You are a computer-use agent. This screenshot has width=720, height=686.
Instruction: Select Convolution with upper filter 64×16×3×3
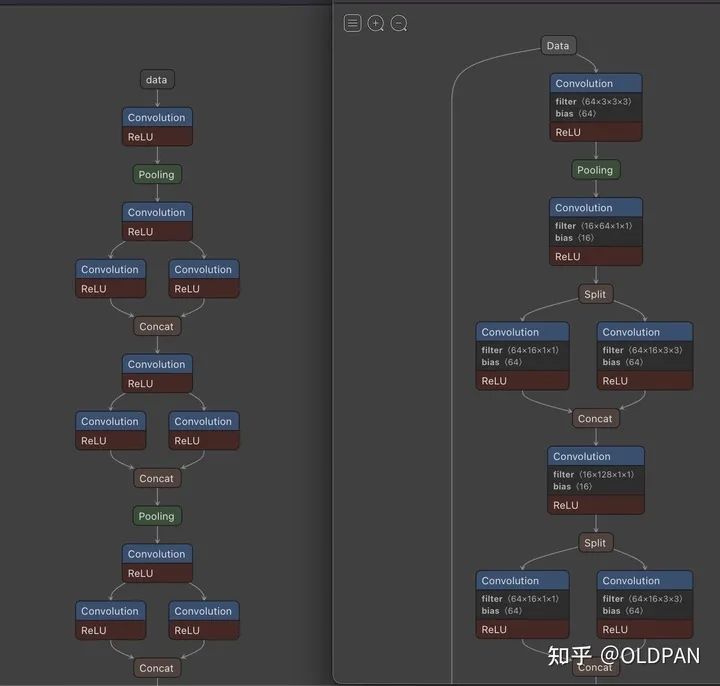click(x=645, y=356)
